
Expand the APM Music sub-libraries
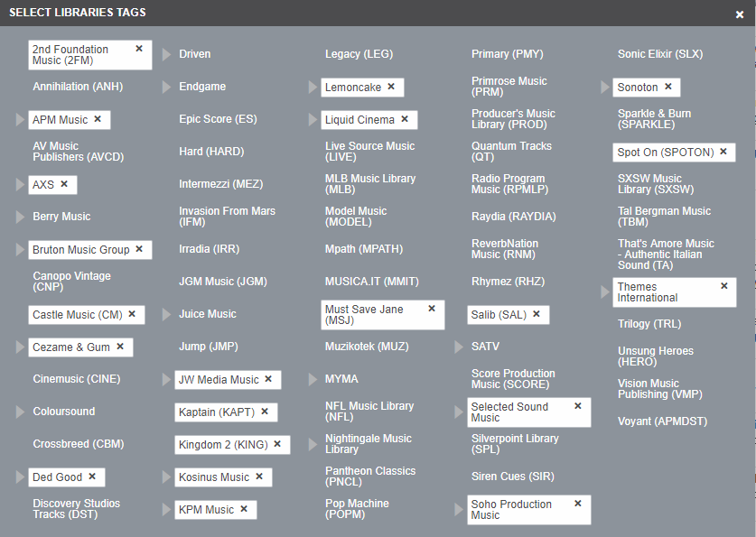[20, 119]
